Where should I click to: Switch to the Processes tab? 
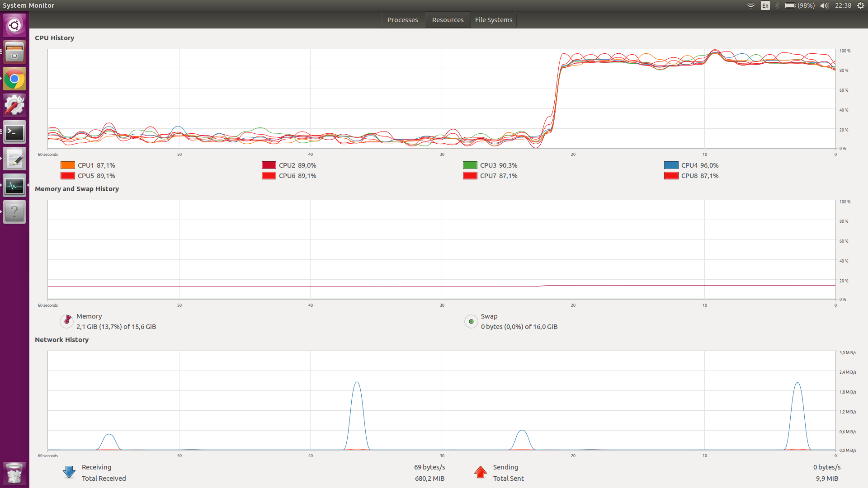point(402,19)
